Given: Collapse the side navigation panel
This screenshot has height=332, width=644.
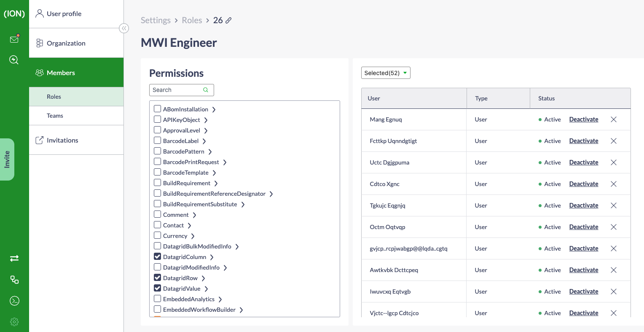Looking at the screenshot, I should 124,28.
